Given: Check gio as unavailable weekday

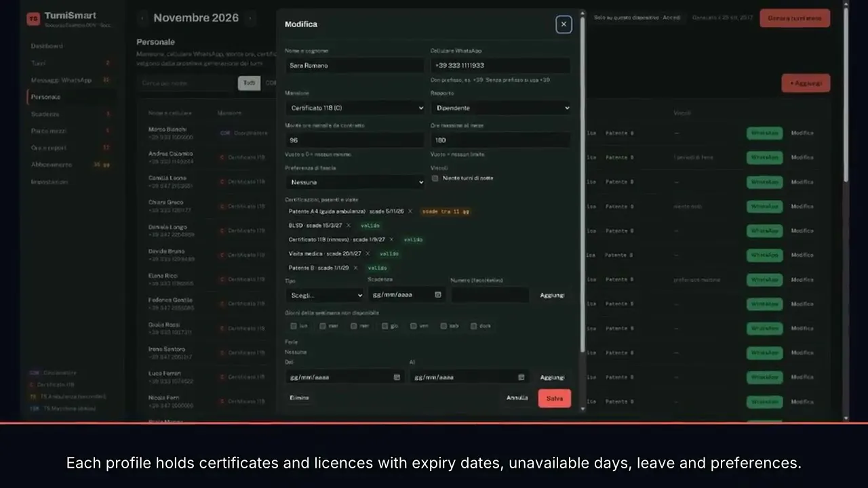Looking at the screenshot, I should coord(384,326).
